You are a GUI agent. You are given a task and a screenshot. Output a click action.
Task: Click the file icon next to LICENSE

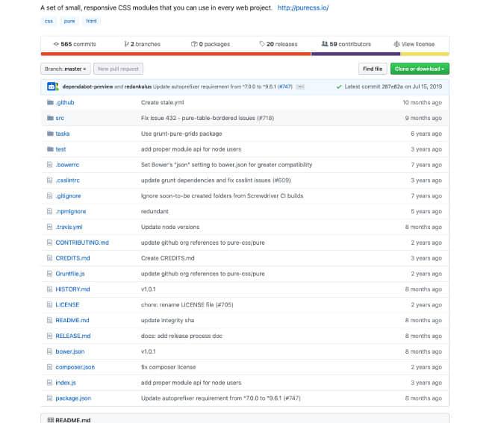point(49,304)
